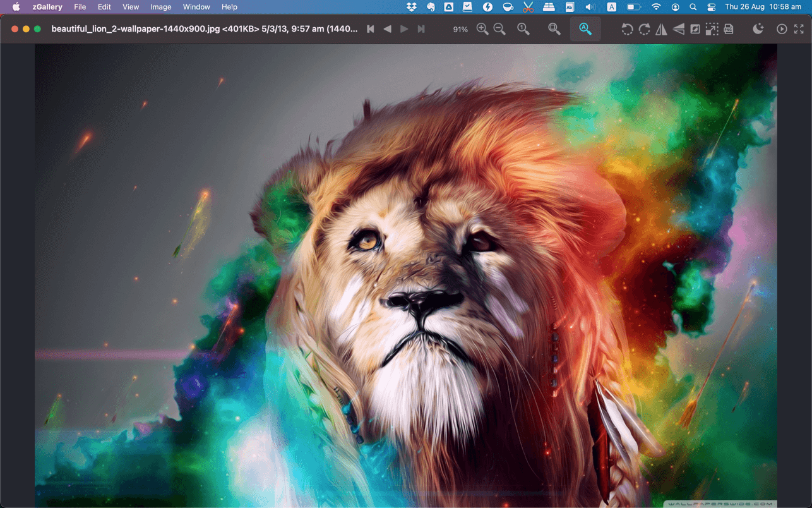
Task: Zoom image to actual size (1:1)
Action: [x=523, y=29]
